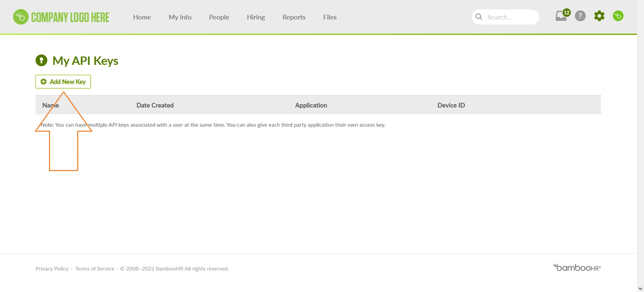Open the user account avatar icon

coord(618,16)
